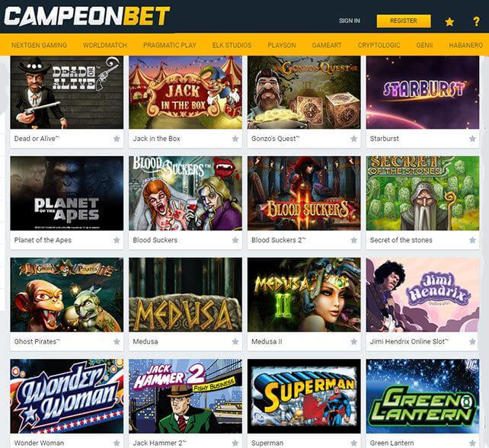This screenshot has width=489, height=448.
Task: Toggle favorite star for Starburst
Action: click(x=472, y=139)
